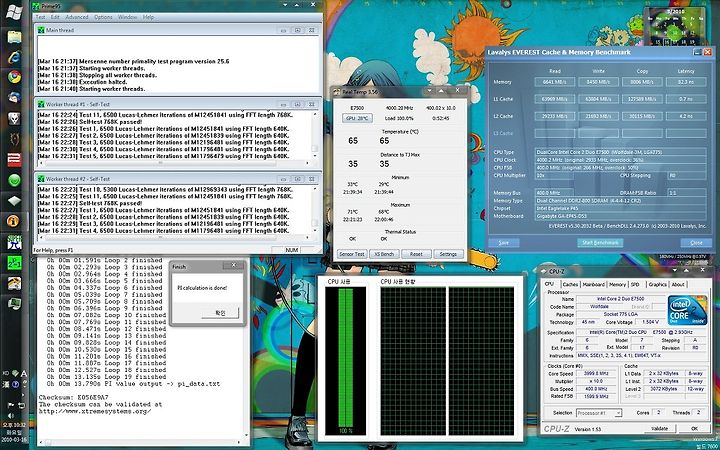Image resolution: width=720 pixels, height=450 pixels.
Task: Click the Main thread window icon
Action: (41, 30)
